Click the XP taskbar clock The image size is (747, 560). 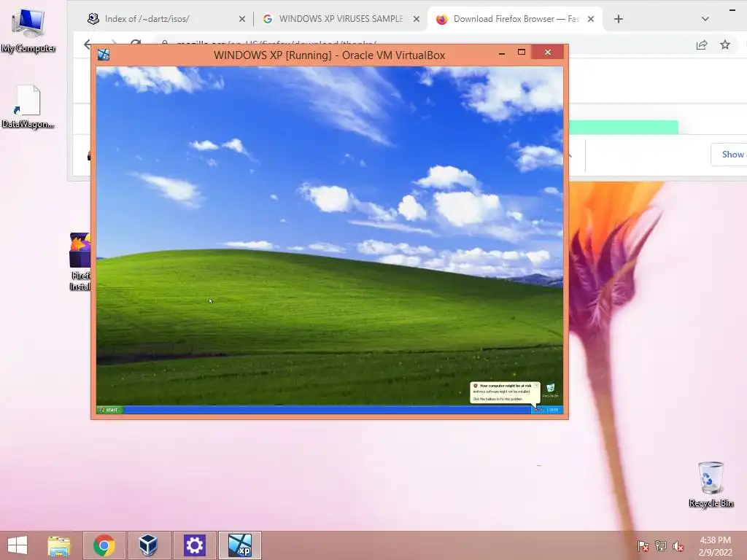click(x=552, y=410)
